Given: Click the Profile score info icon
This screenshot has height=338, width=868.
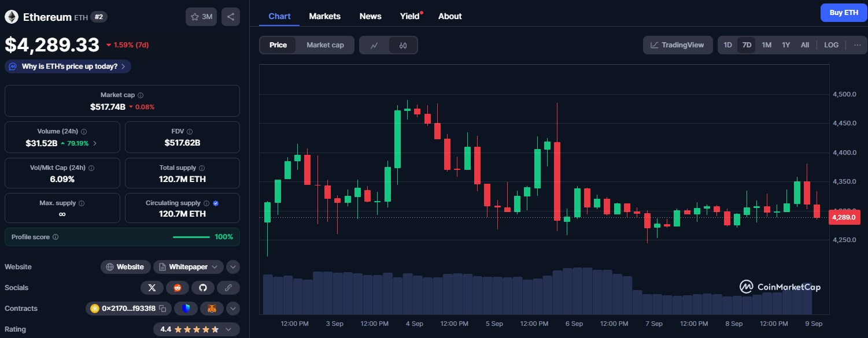Looking at the screenshot, I should click(x=56, y=237).
